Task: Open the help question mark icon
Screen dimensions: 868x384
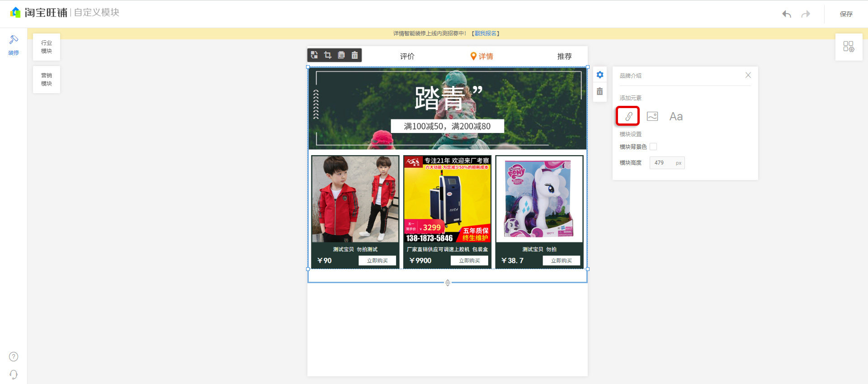Action: tap(14, 357)
